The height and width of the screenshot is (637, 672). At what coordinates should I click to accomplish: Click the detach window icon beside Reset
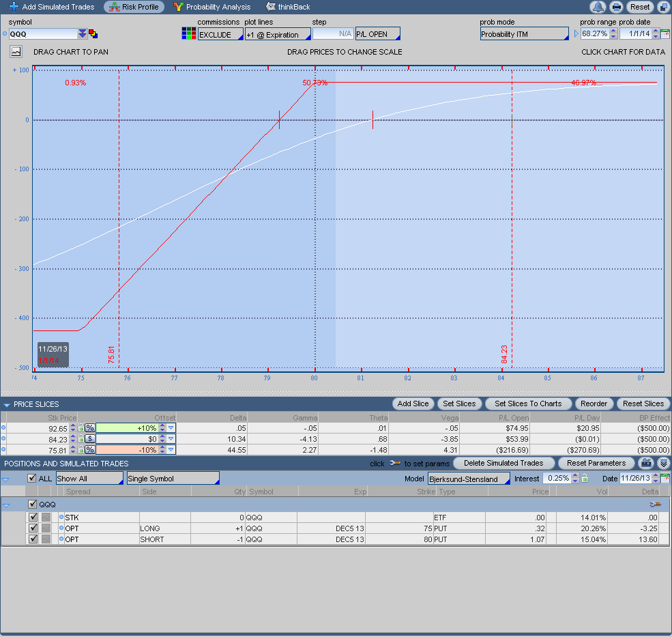(664, 7)
